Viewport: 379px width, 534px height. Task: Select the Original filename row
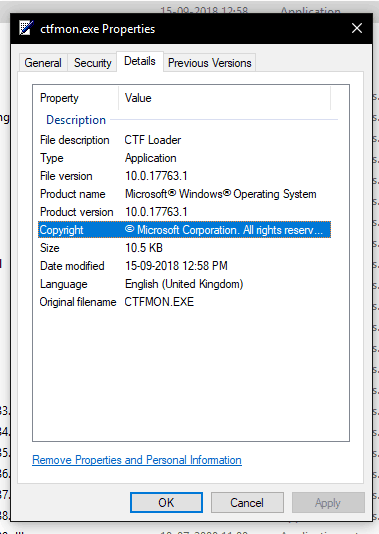(184, 302)
